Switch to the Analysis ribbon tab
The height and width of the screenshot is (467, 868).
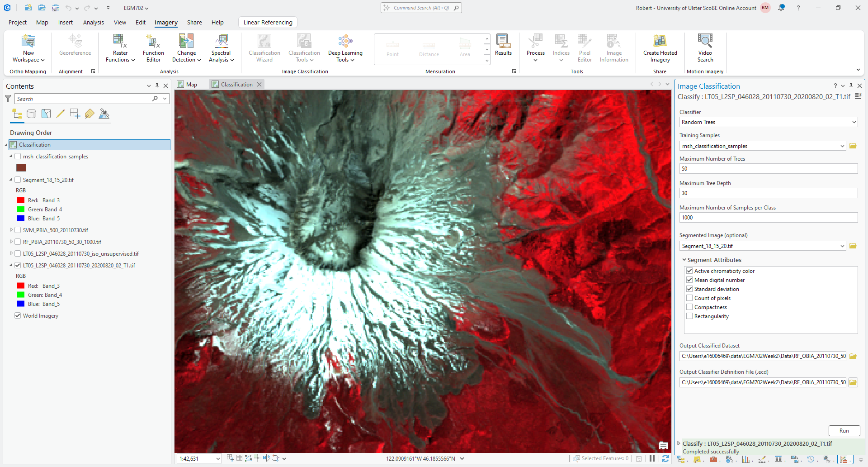[x=93, y=22]
